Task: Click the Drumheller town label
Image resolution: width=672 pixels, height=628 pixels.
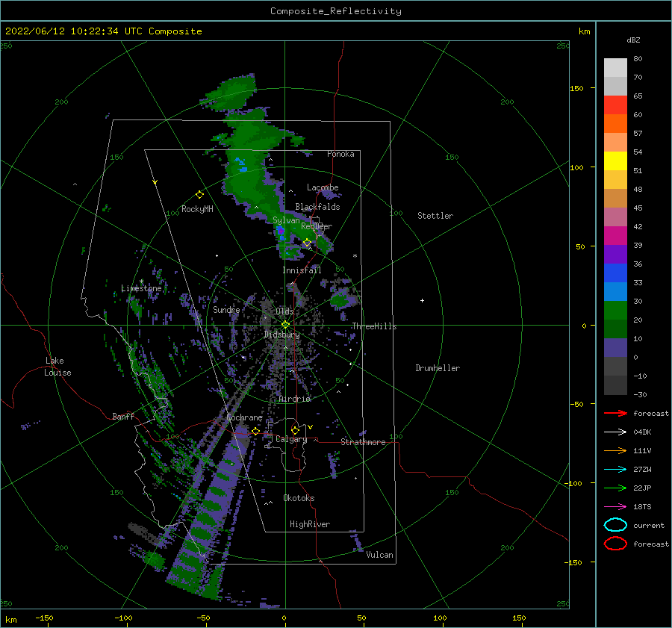Action: [438, 368]
